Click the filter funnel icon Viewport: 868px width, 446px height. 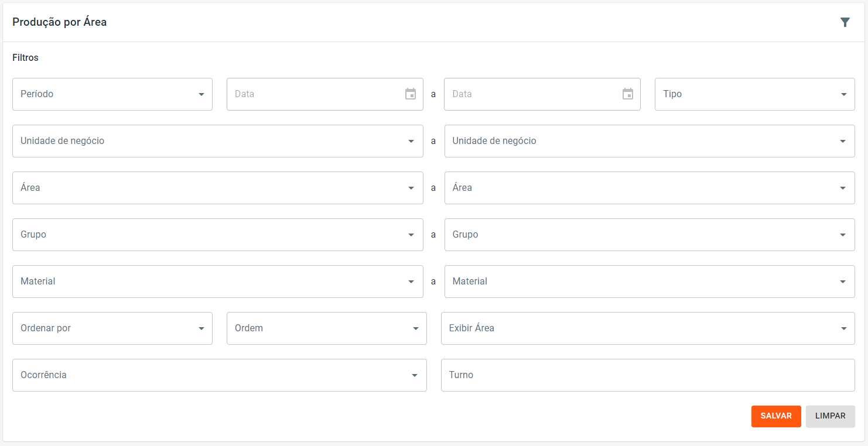tap(845, 22)
